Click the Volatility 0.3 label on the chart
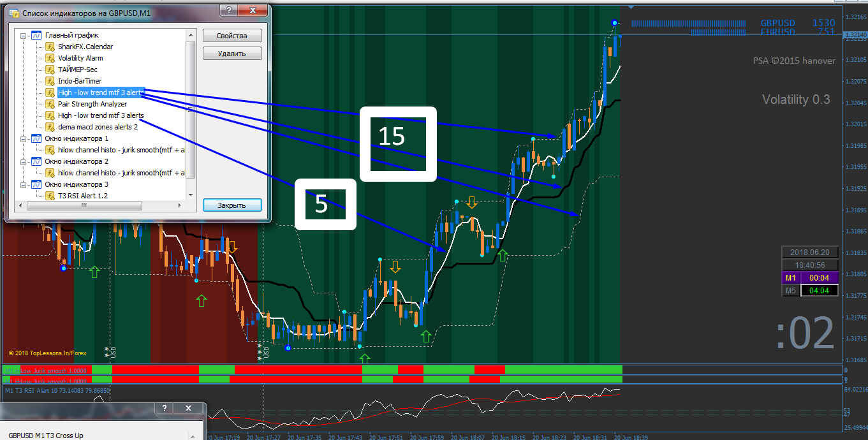 [x=797, y=99]
